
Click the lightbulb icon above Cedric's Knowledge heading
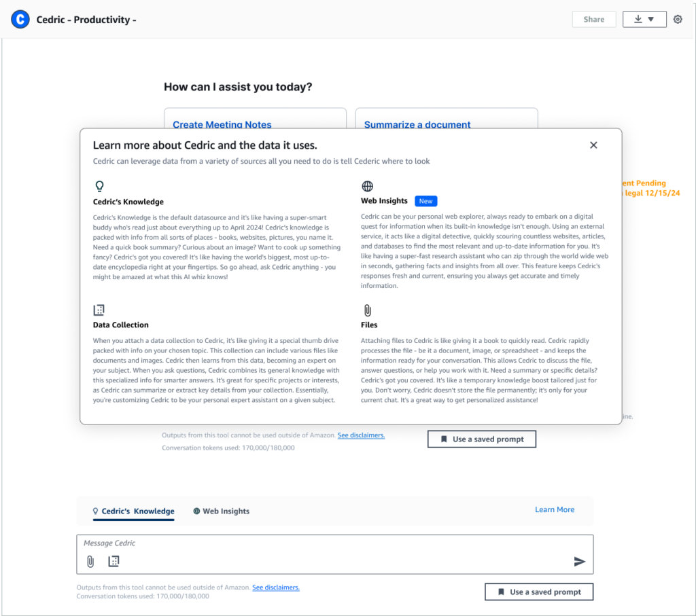click(99, 186)
